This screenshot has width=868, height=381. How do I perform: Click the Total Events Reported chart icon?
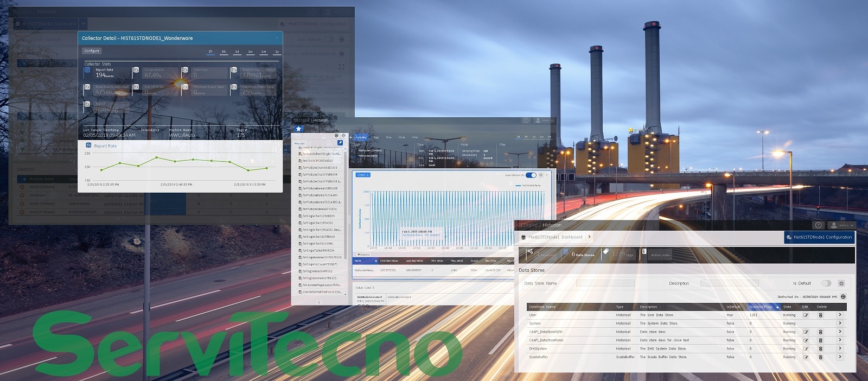pyautogui.click(x=87, y=87)
